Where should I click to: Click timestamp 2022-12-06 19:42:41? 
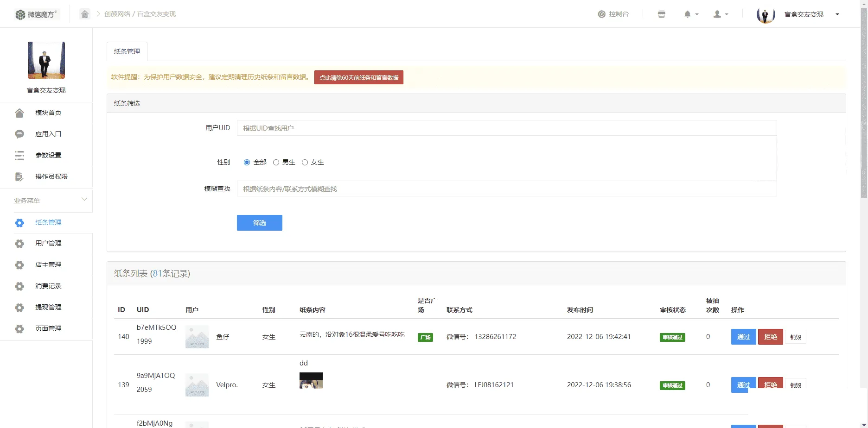coord(599,337)
